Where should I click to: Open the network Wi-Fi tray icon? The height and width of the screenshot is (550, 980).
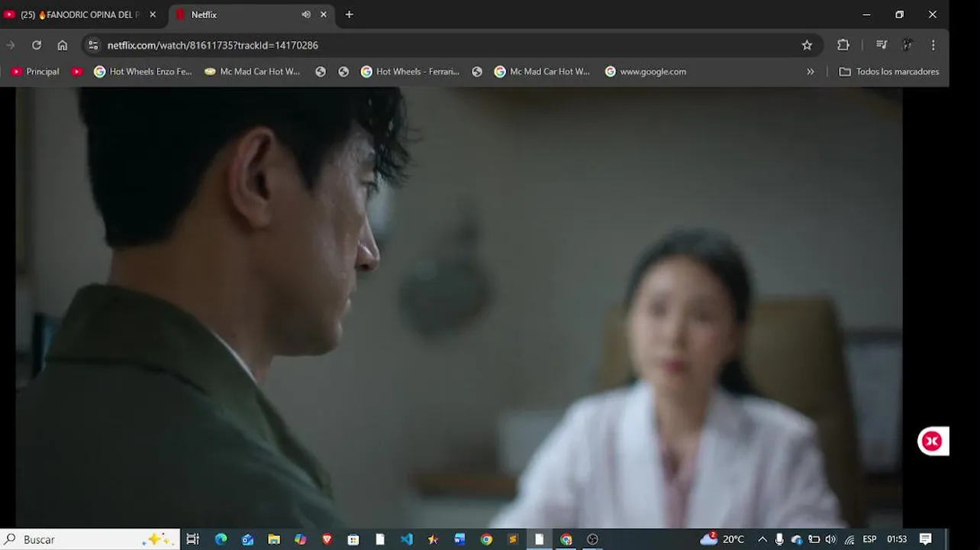[849, 539]
